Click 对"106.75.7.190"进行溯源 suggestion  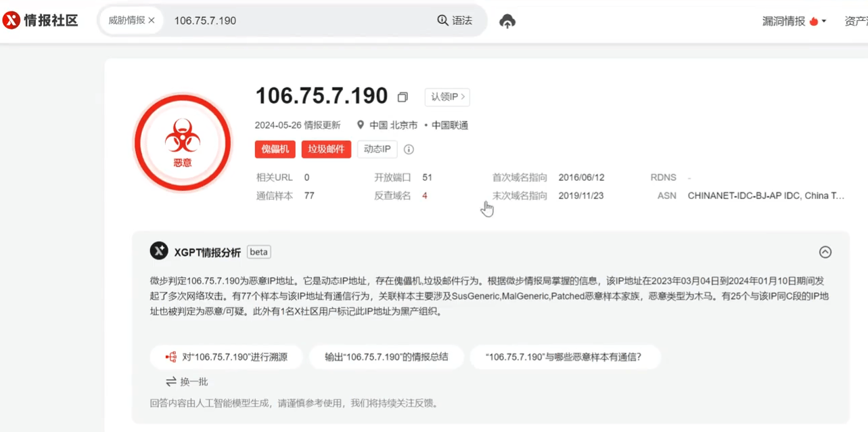click(227, 357)
